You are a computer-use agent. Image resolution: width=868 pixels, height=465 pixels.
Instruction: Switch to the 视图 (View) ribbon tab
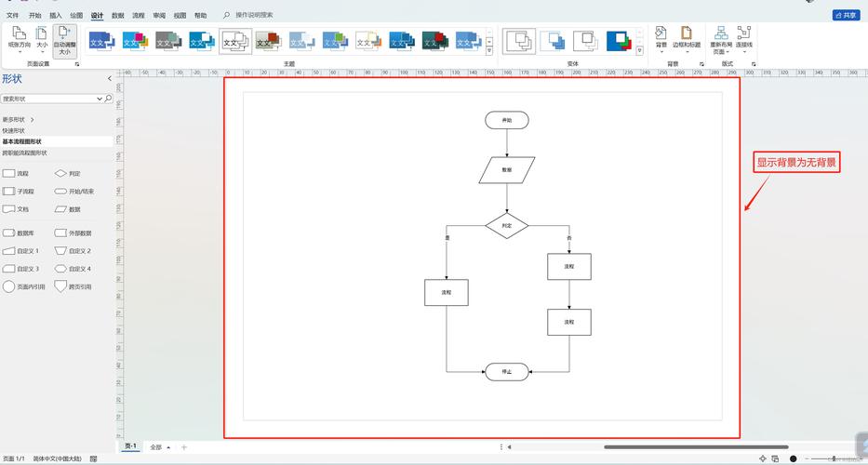(x=180, y=15)
